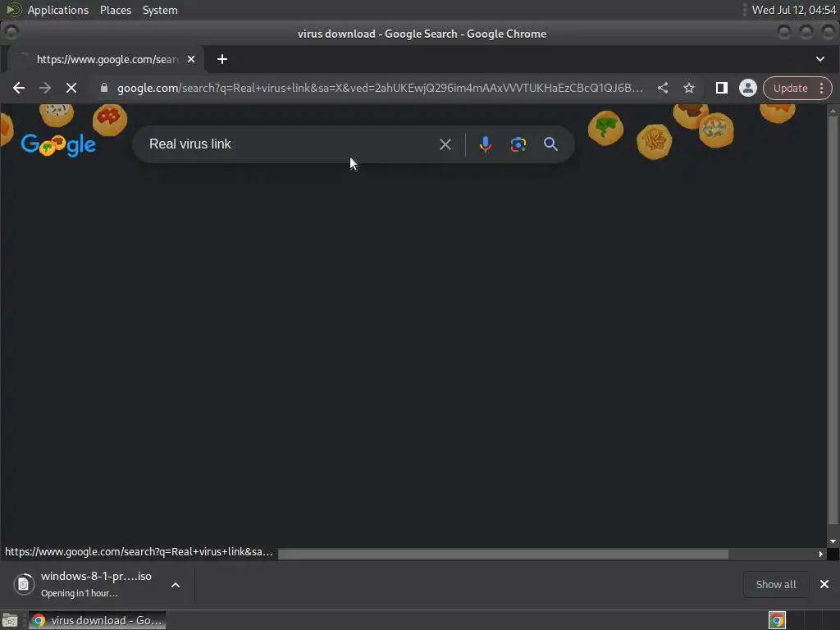Open the Chrome side panel
The width and height of the screenshot is (840, 630).
point(722,88)
